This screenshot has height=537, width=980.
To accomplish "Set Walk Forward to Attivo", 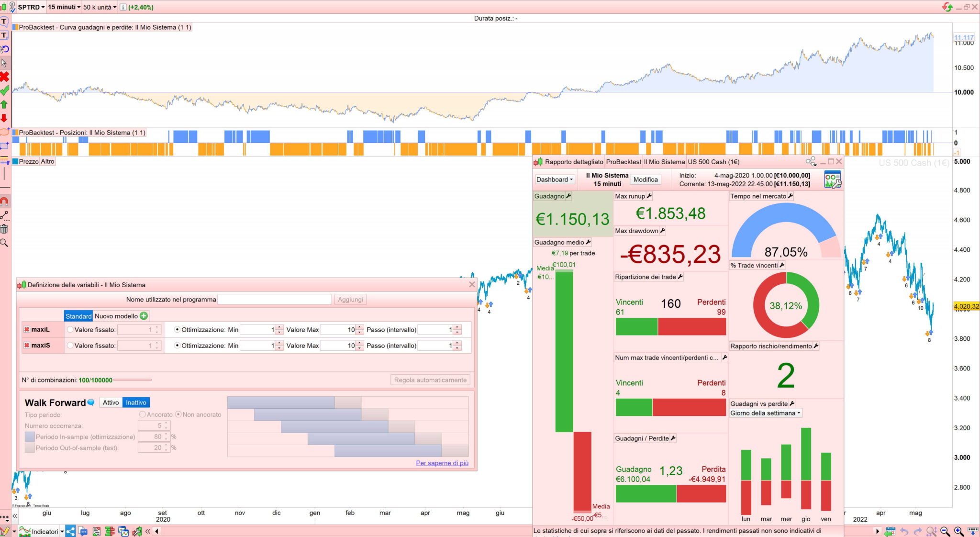I will [x=111, y=403].
